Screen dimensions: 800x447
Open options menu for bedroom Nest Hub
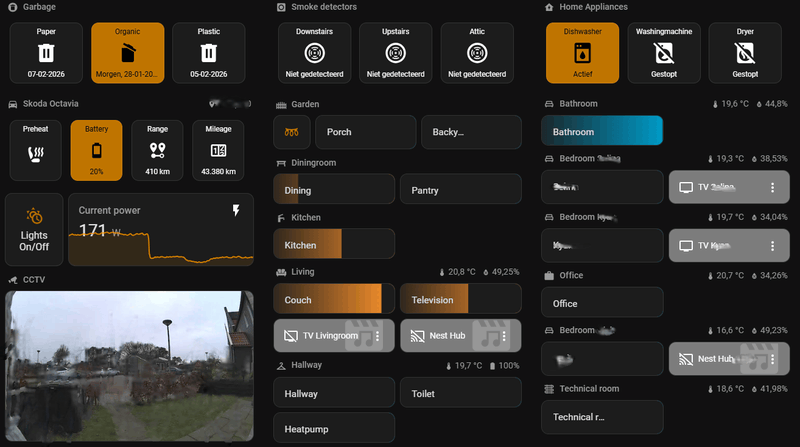(772, 359)
